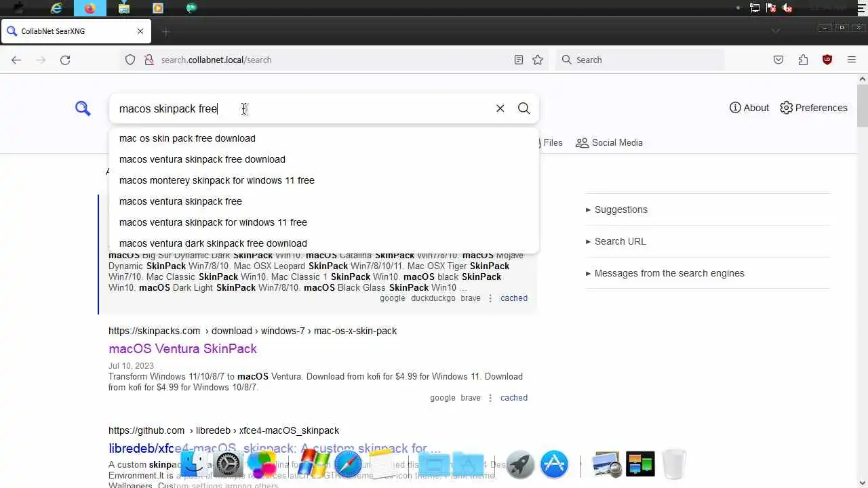Open Finder from the dock
The width and height of the screenshot is (868, 488).
193,464
